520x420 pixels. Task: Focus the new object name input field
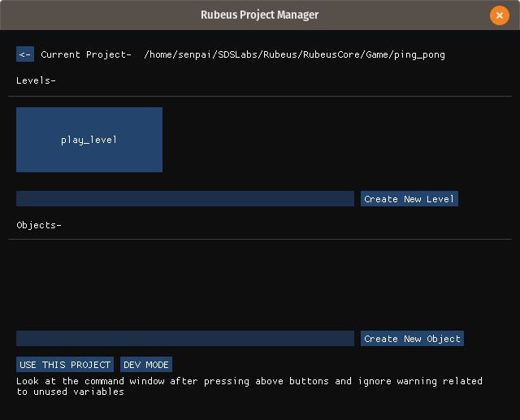pyautogui.click(x=185, y=339)
